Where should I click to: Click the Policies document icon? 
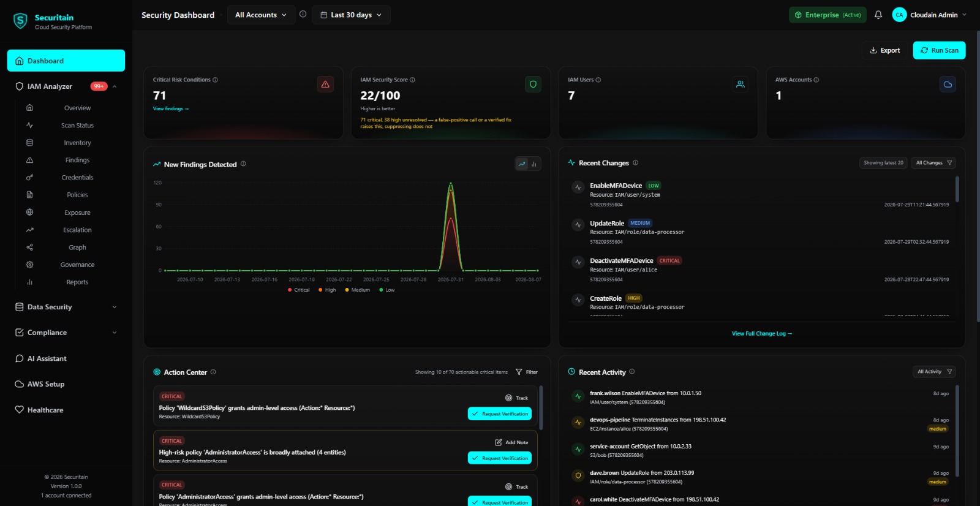coord(29,195)
